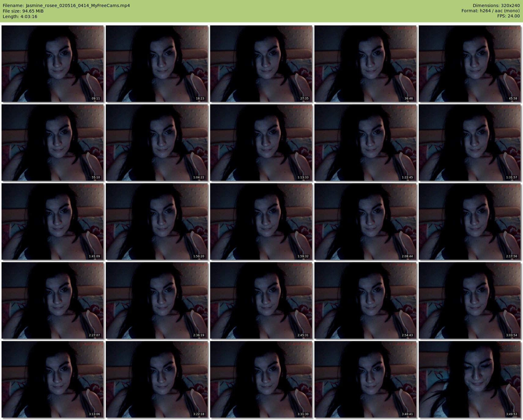Select the thumbnail timestamped 18:23
The image size is (523, 420).
[x=157, y=64]
